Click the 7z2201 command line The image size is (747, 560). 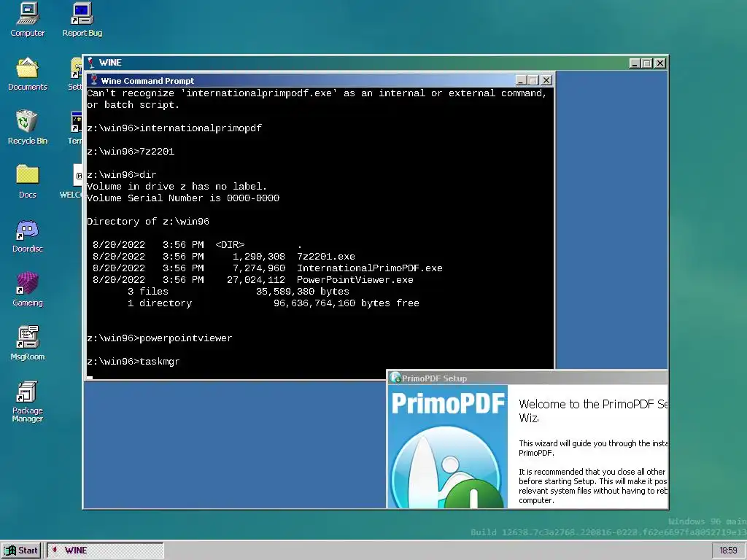(131, 152)
